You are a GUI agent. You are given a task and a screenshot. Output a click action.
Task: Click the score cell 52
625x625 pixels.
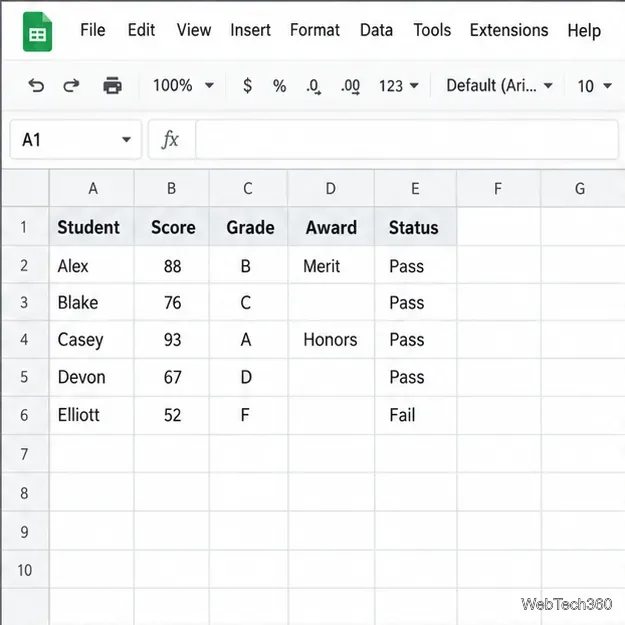171,415
